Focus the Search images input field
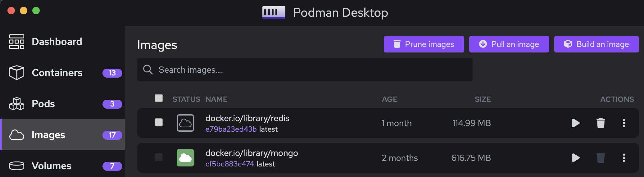Screen dimensions: 644x177 [311, 70]
